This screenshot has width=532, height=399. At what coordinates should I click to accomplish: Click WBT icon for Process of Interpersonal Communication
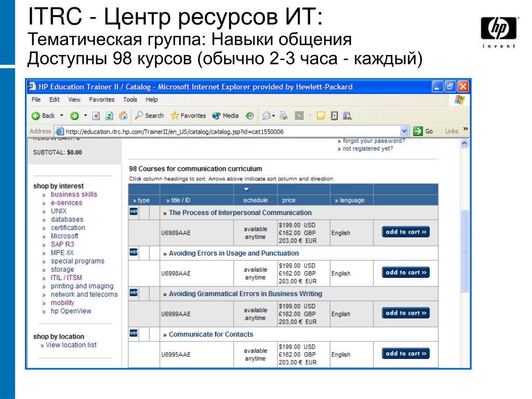click(x=134, y=212)
